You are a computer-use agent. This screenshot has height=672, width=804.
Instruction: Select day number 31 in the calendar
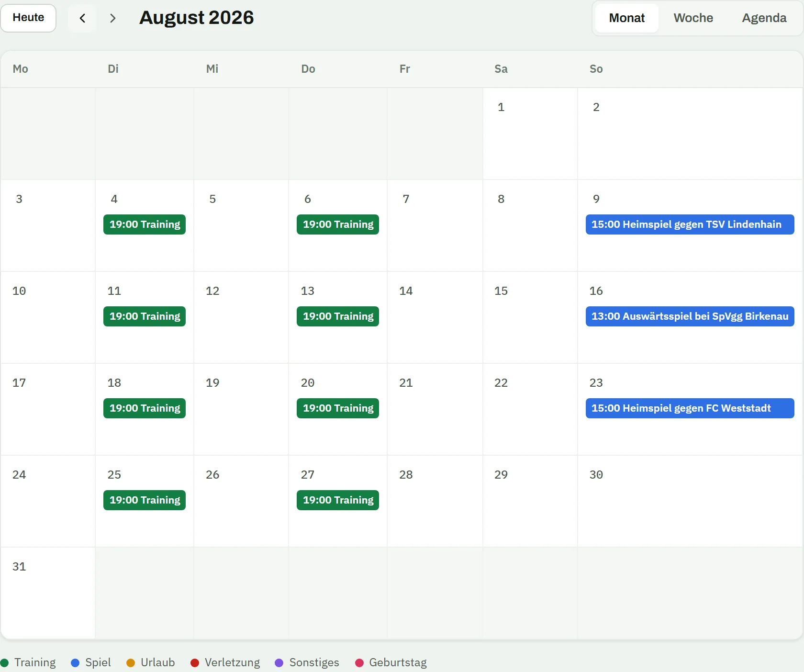pyautogui.click(x=19, y=567)
